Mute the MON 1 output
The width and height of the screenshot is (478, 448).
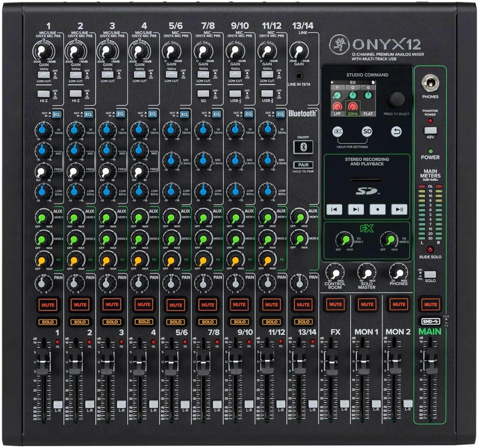(367, 304)
